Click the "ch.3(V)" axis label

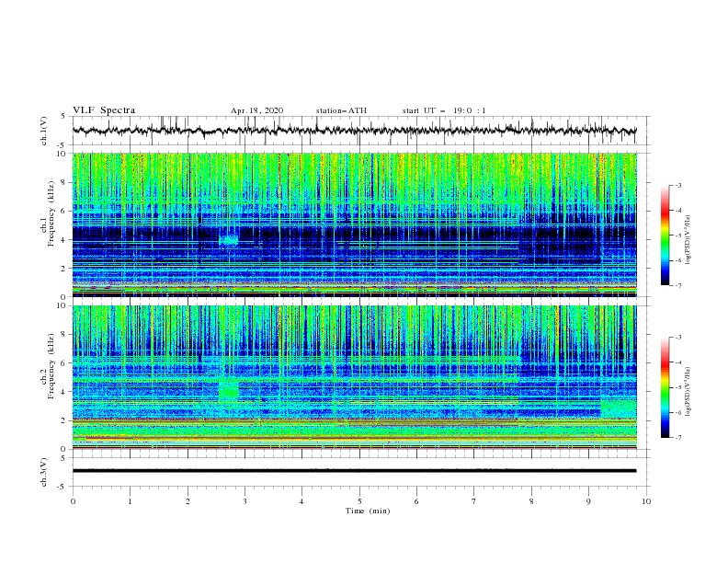click(44, 472)
